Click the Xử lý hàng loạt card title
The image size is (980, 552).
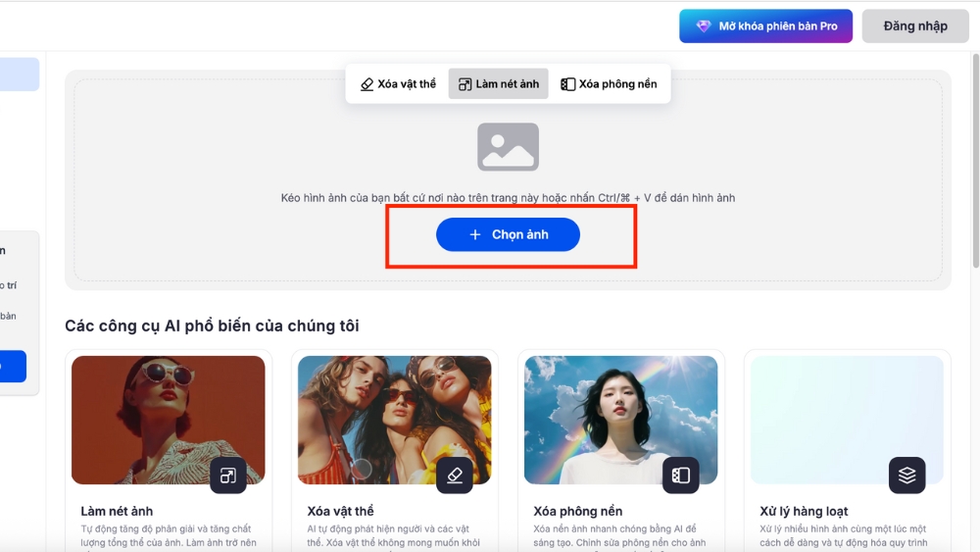pos(804,512)
